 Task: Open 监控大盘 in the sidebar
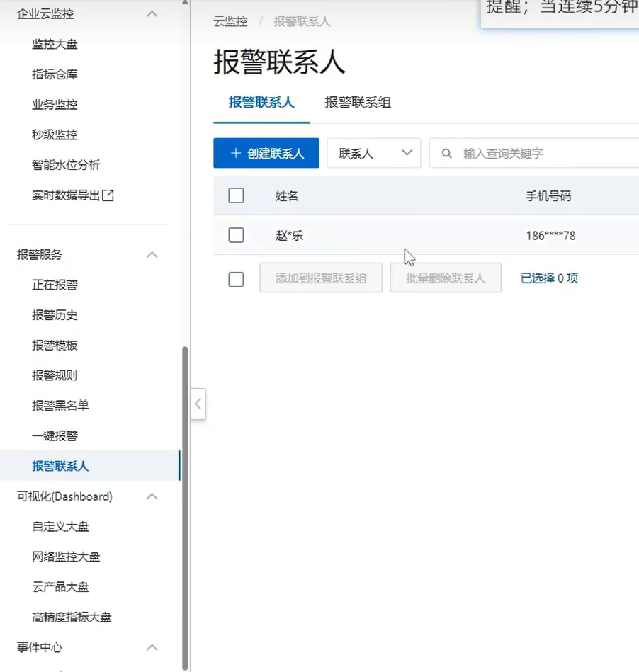tap(55, 44)
